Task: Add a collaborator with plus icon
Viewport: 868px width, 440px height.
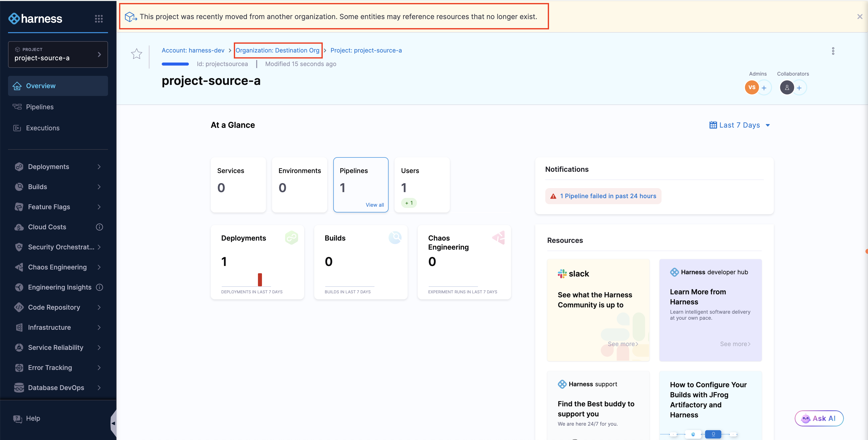Action: [x=799, y=88]
